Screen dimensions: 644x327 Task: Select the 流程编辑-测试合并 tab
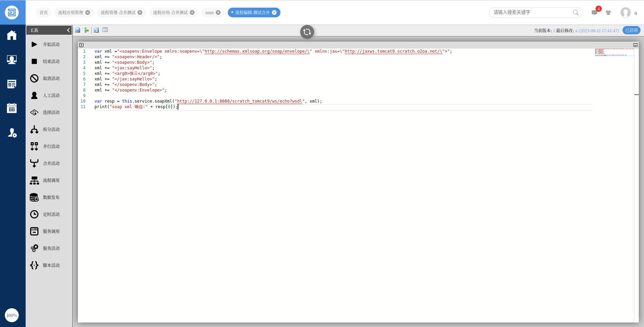tap(252, 12)
